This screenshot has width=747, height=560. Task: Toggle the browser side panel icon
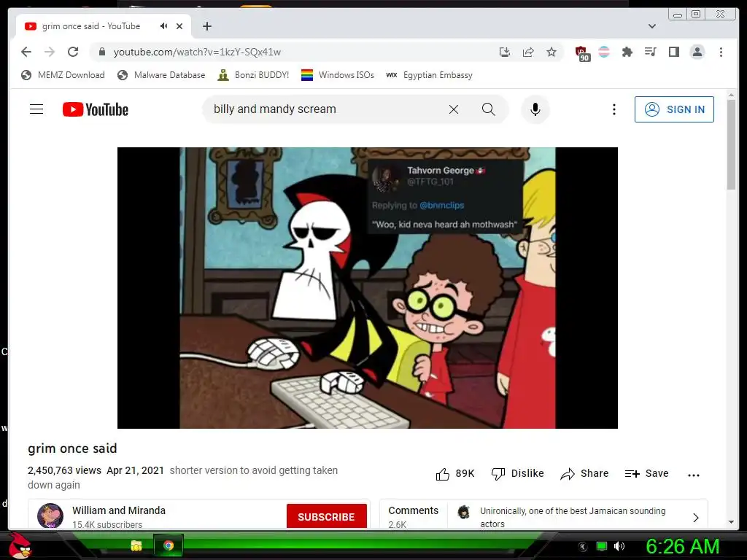(x=673, y=52)
